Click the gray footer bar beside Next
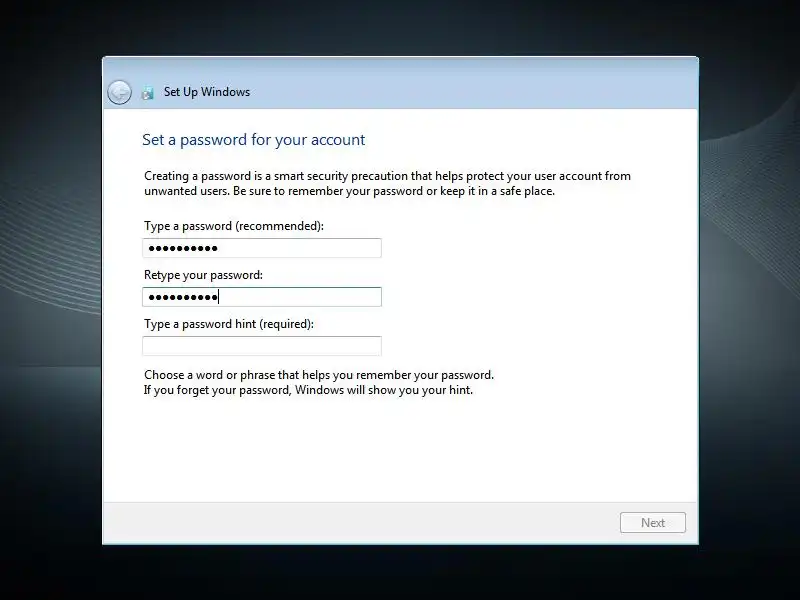Screen dimensions: 800x600 (x=357, y=522)
